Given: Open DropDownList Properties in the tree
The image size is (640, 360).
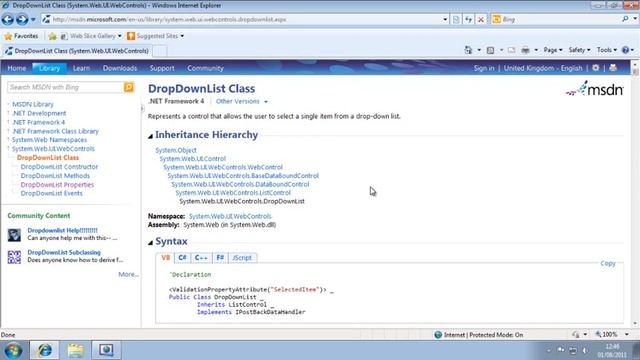Looking at the screenshot, I should (x=57, y=184).
